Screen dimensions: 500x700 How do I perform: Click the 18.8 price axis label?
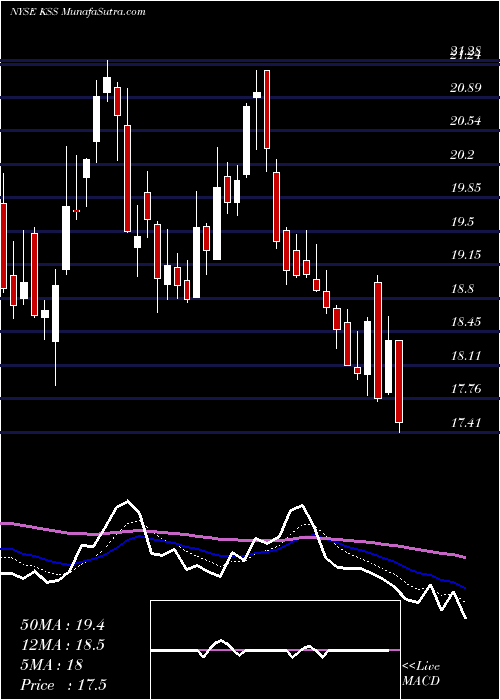tap(462, 289)
